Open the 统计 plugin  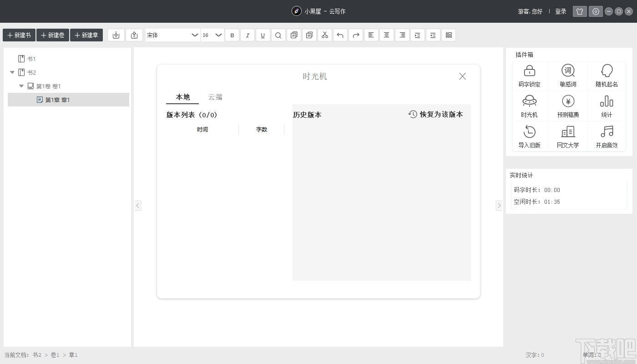[607, 106]
